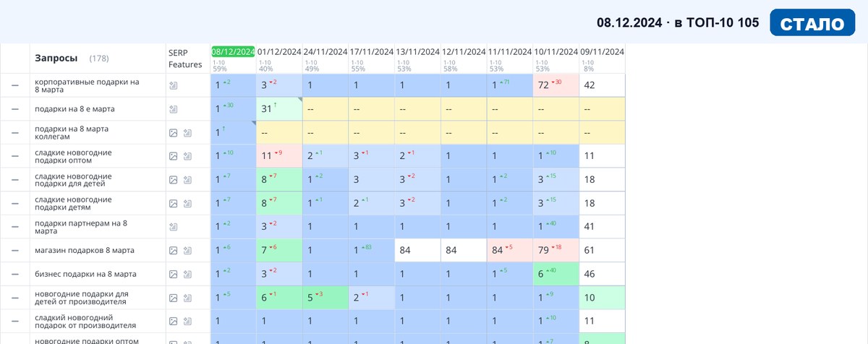Click the image SERP icon for 'сладкие новогодние подарки для детей'
868x344 pixels.
click(173, 180)
